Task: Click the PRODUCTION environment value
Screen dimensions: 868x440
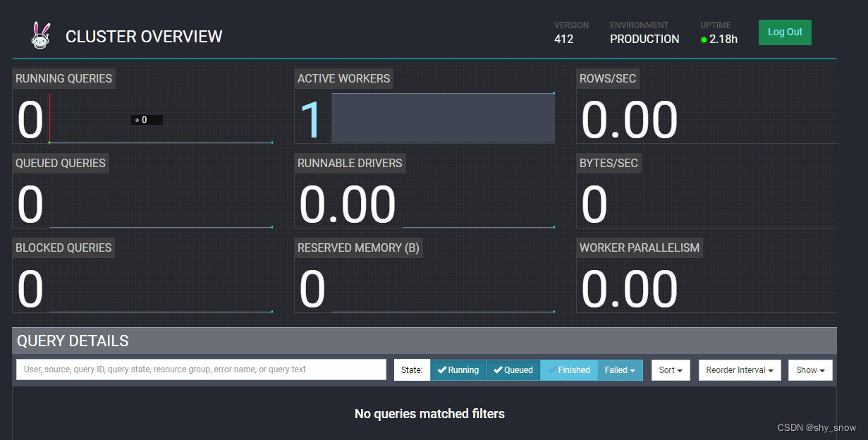Action: 644,39
